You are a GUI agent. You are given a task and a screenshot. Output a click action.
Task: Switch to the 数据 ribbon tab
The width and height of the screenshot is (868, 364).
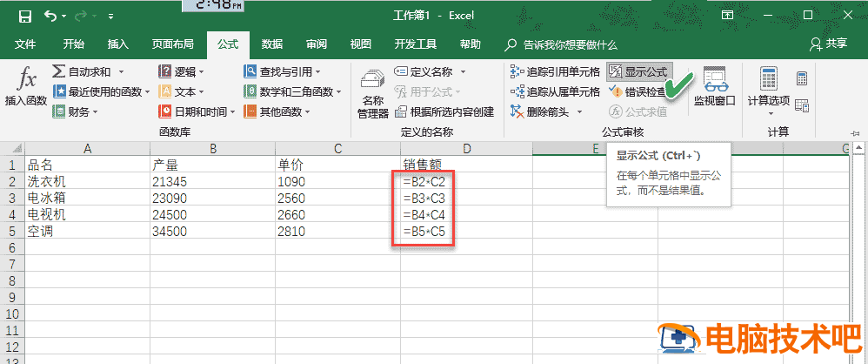click(272, 45)
